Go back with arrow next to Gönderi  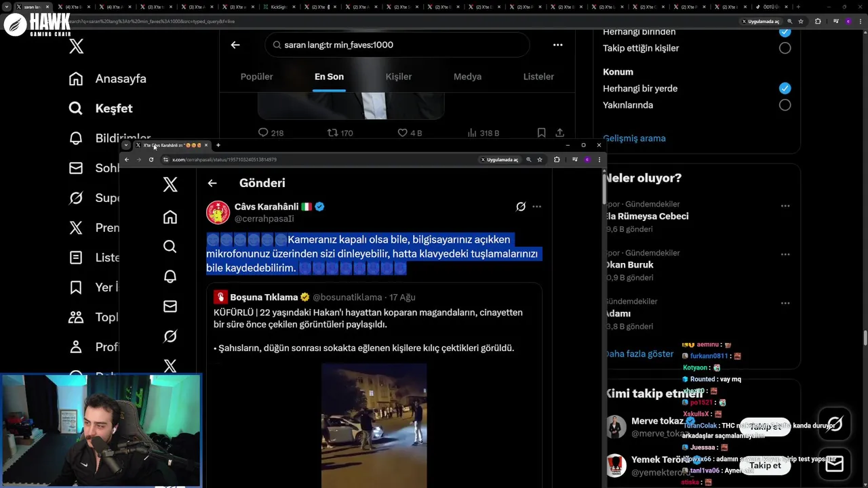tap(212, 183)
